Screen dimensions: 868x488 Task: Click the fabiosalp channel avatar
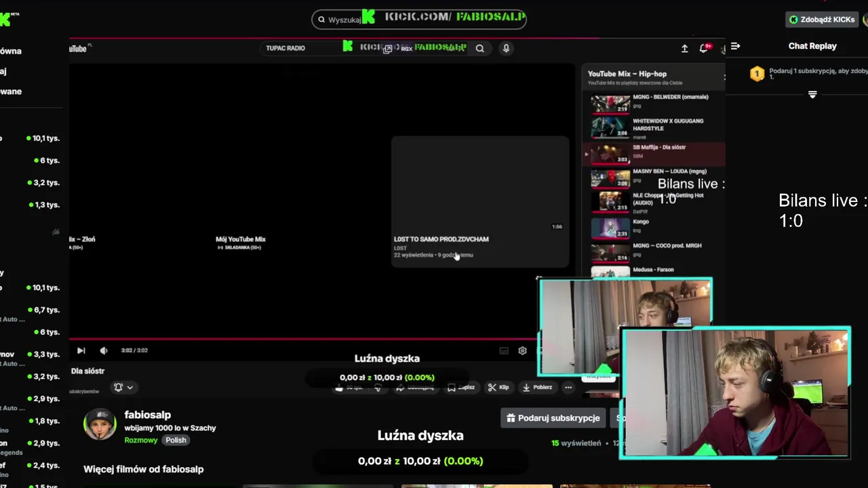pyautogui.click(x=100, y=425)
